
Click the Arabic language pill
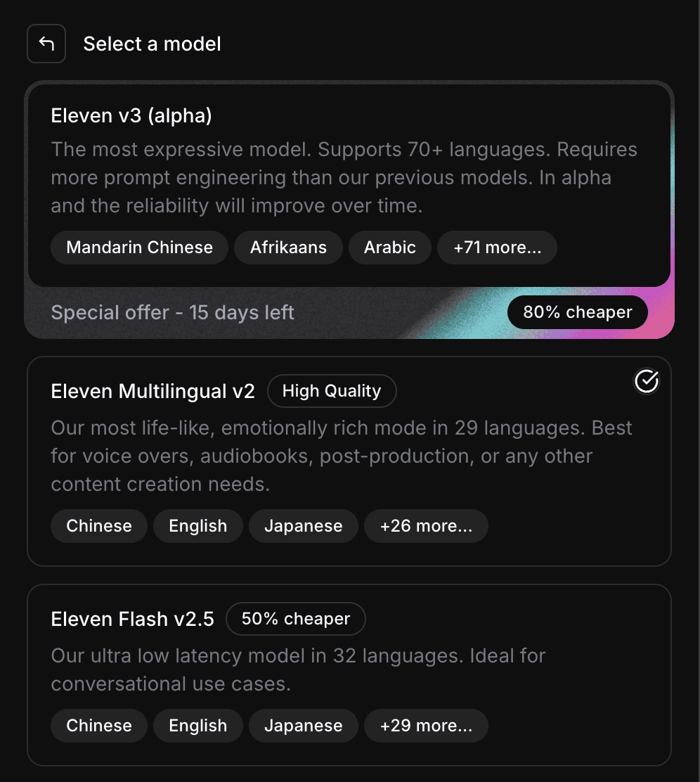click(x=389, y=247)
